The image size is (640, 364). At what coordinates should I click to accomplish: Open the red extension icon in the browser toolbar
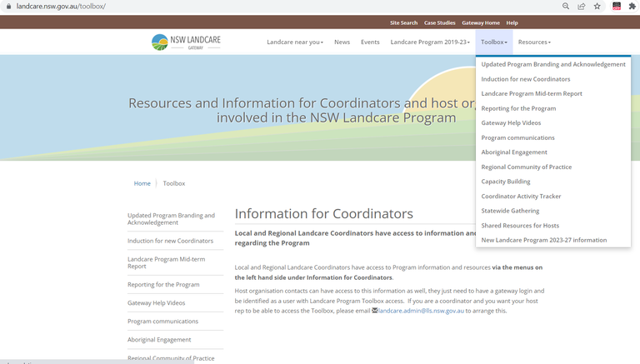pos(617,6)
